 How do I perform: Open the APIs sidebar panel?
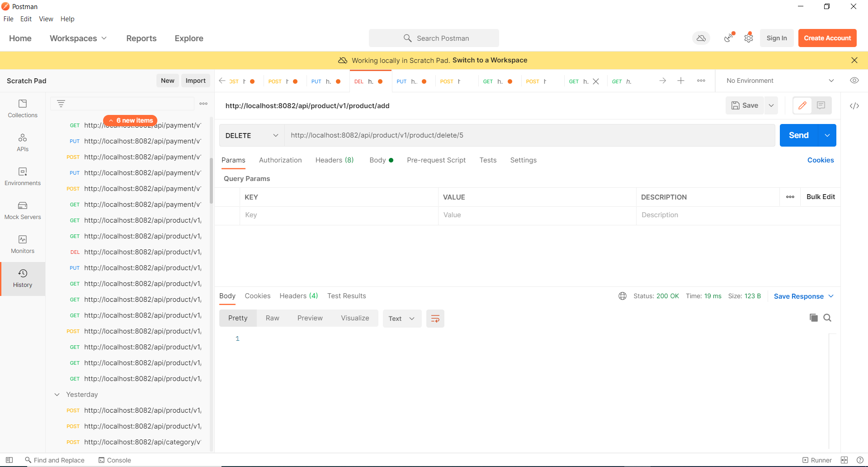point(23,143)
